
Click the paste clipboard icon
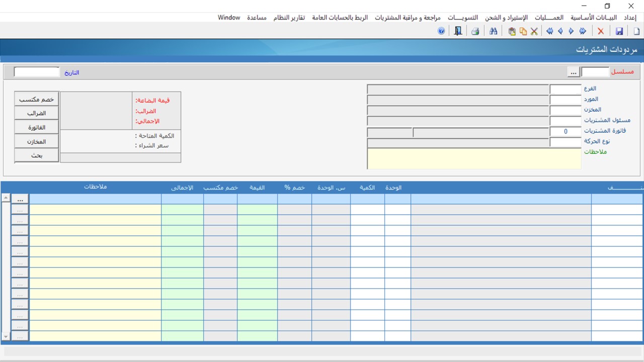[x=512, y=31]
